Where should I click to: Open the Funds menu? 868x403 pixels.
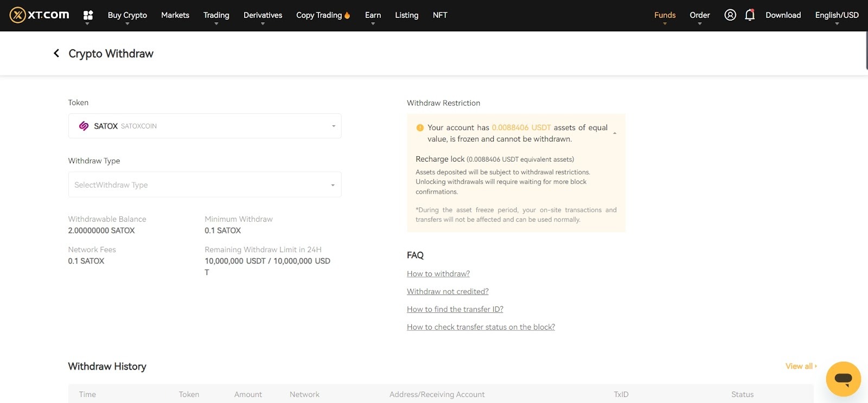[x=665, y=15]
